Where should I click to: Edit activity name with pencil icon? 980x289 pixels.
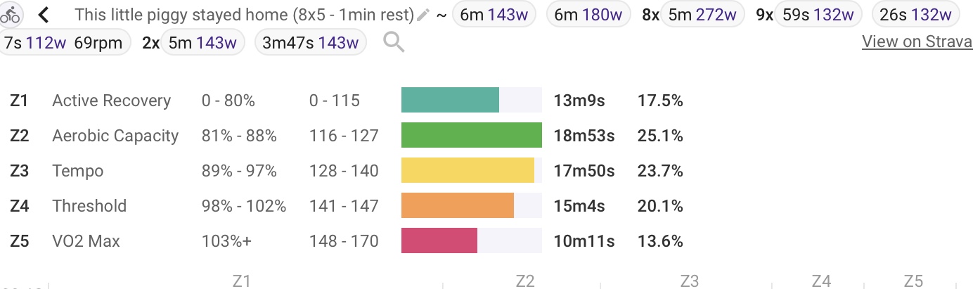point(423,15)
